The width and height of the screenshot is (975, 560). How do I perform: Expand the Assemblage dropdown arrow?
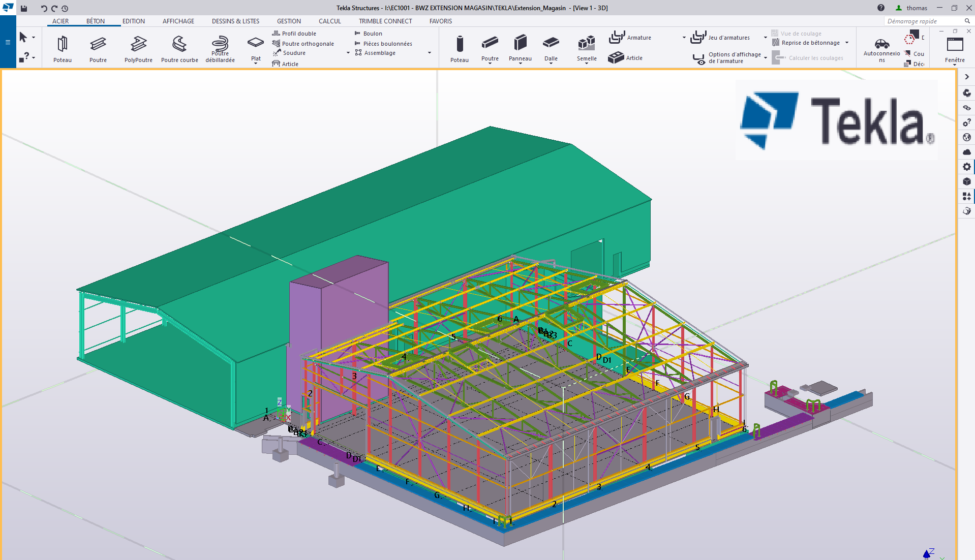pyautogui.click(x=430, y=53)
